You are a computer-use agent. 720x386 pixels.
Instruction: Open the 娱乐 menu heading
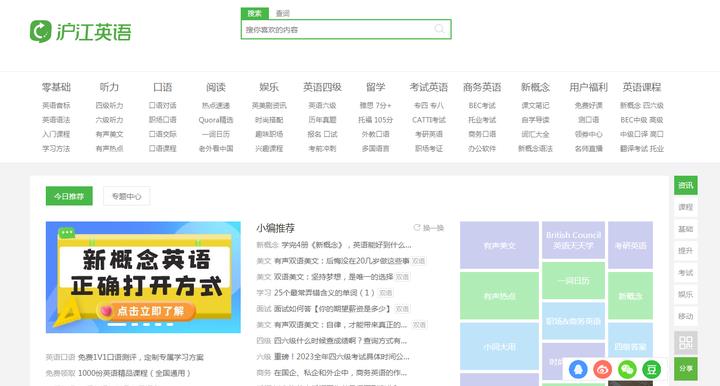pyautogui.click(x=269, y=87)
